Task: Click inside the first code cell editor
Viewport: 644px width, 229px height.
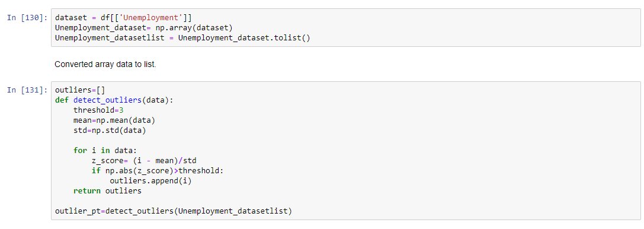Action: (x=346, y=27)
